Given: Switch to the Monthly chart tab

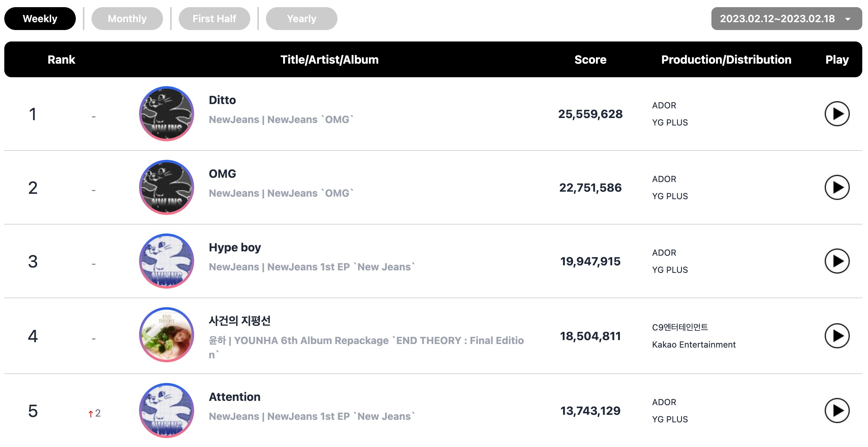Looking at the screenshot, I should 127,19.
